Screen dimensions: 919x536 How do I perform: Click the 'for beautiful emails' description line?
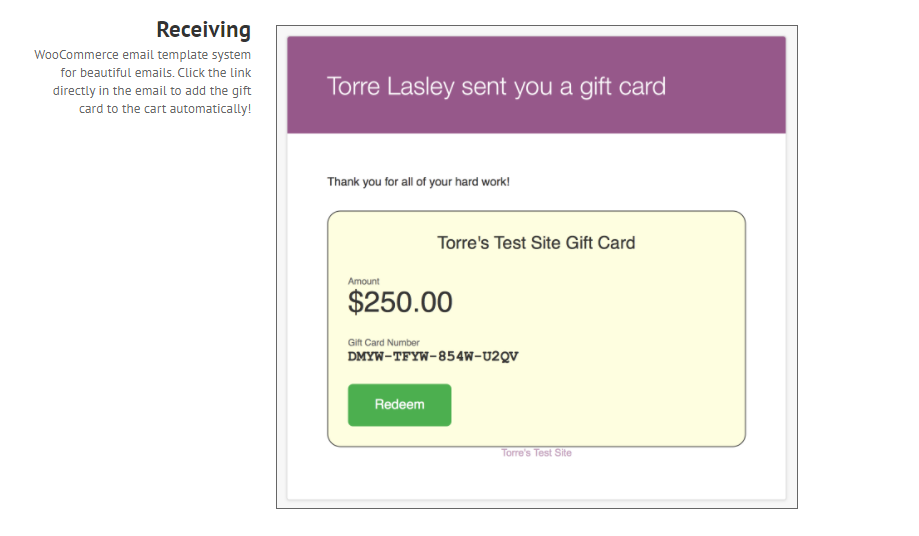156,73
